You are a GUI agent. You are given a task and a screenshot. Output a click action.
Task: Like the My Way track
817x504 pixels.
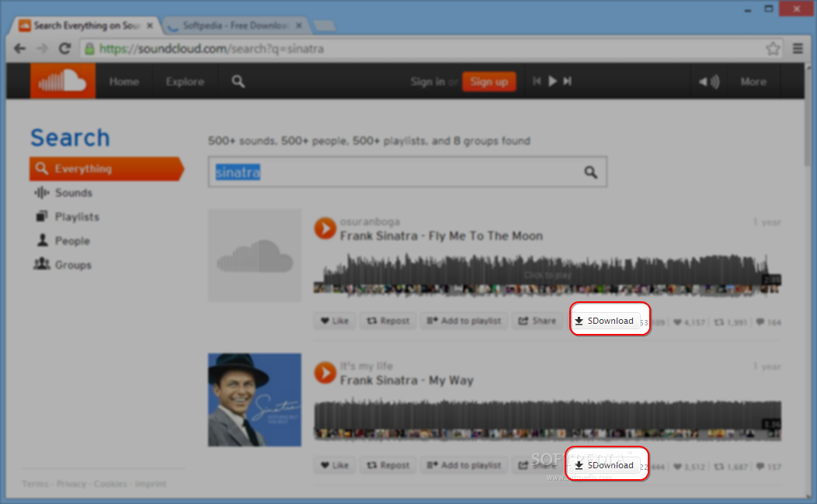(335, 465)
